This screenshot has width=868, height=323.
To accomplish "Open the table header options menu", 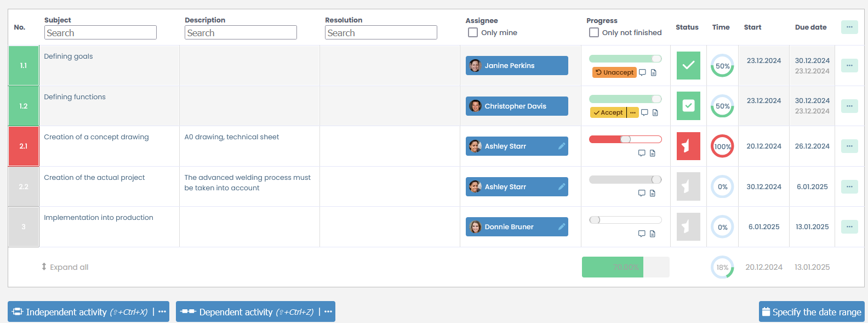I will pos(849,27).
